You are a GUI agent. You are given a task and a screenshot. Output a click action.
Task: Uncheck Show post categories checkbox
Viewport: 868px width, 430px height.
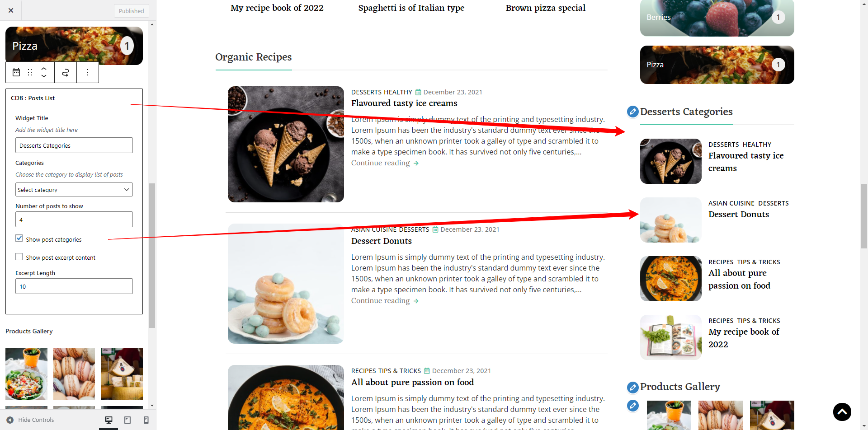point(19,238)
